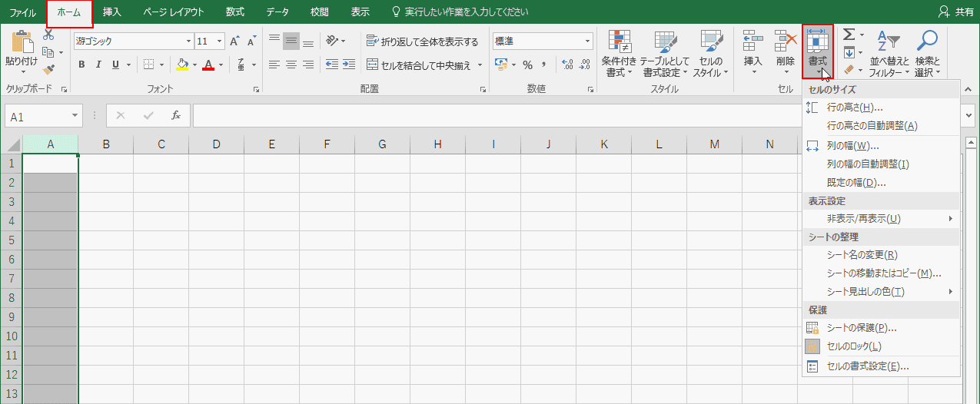The width and height of the screenshot is (980, 404).
Task: Increase decimal places icon
Action: click(568, 65)
